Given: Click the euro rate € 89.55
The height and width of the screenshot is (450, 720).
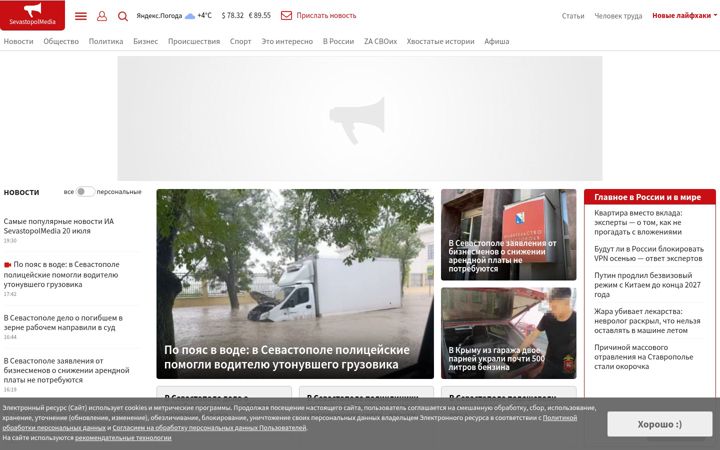Looking at the screenshot, I should (x=259, y=16).
